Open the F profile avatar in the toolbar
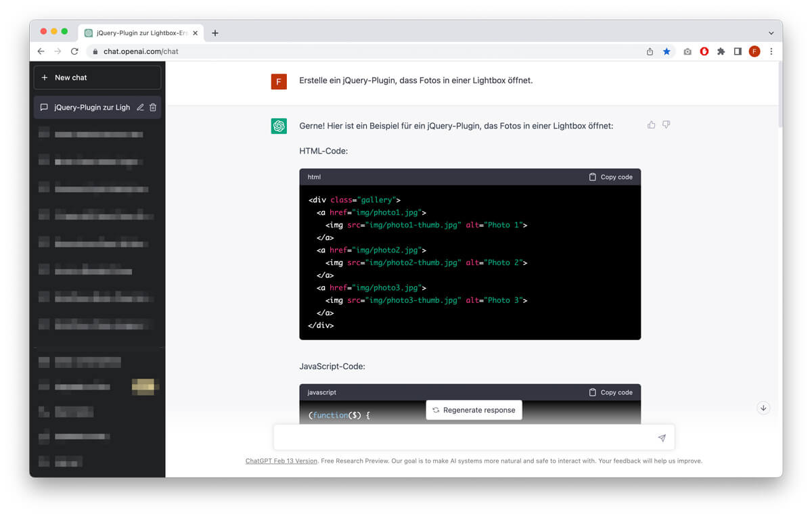Screen dimensions: 812x516 tap(754, 51)
